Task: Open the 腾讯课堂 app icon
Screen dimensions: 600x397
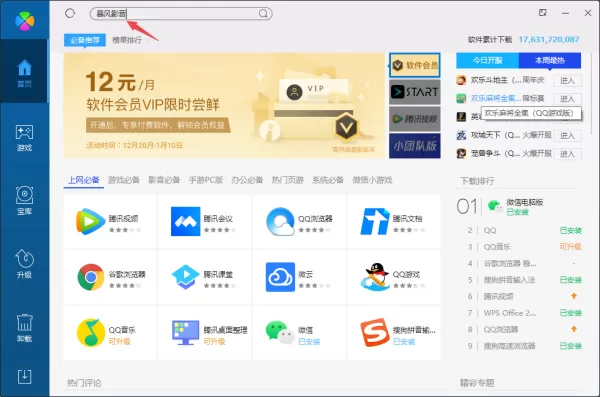Action: tap(185, 277)
